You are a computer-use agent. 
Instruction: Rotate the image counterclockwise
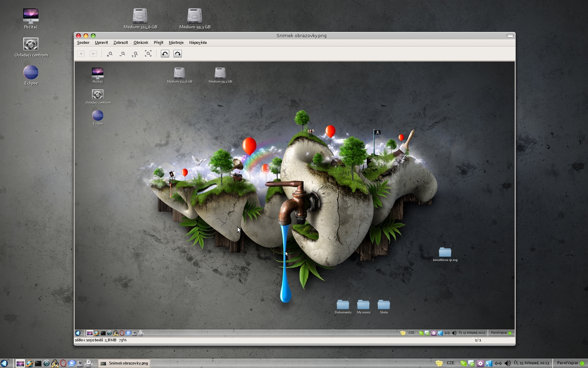[x=165, y=54]
